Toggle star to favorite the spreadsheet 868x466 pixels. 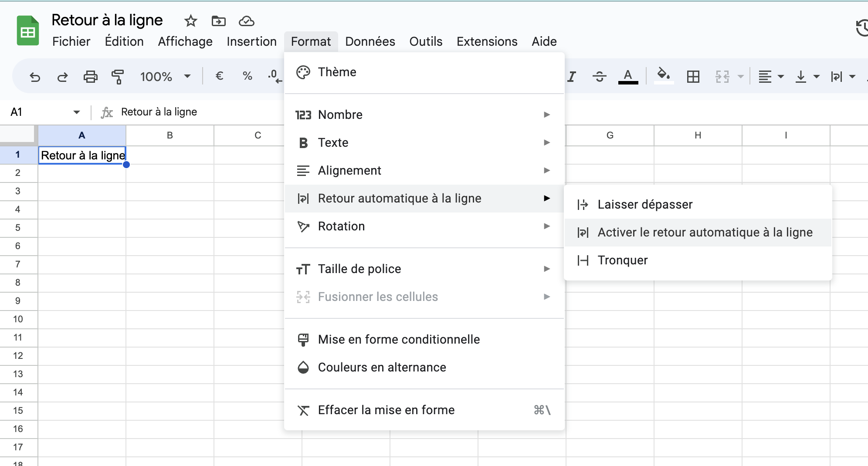[x=190, y=21]
